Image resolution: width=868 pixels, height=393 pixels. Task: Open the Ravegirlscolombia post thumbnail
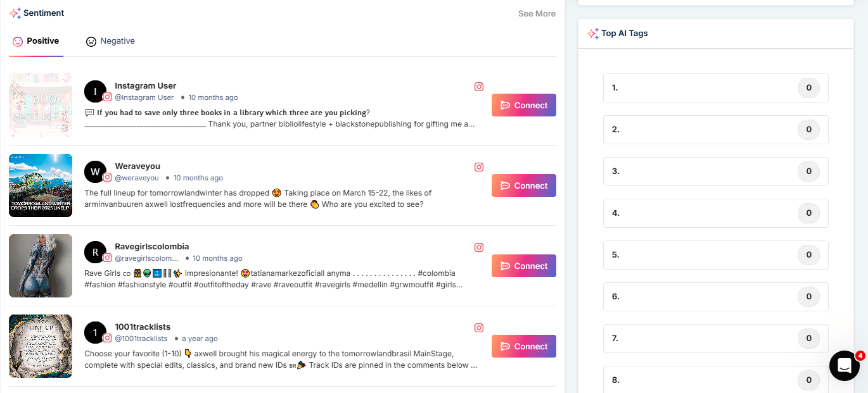click(40, 266)
